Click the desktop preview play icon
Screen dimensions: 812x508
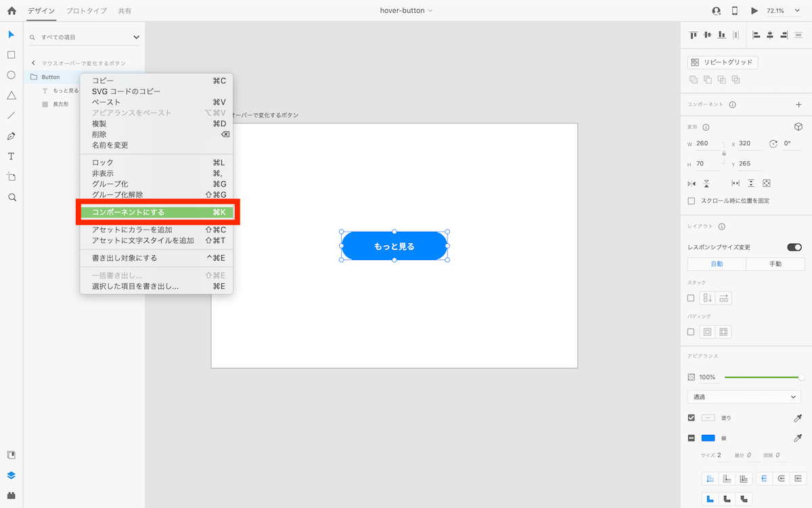[754, 11]
